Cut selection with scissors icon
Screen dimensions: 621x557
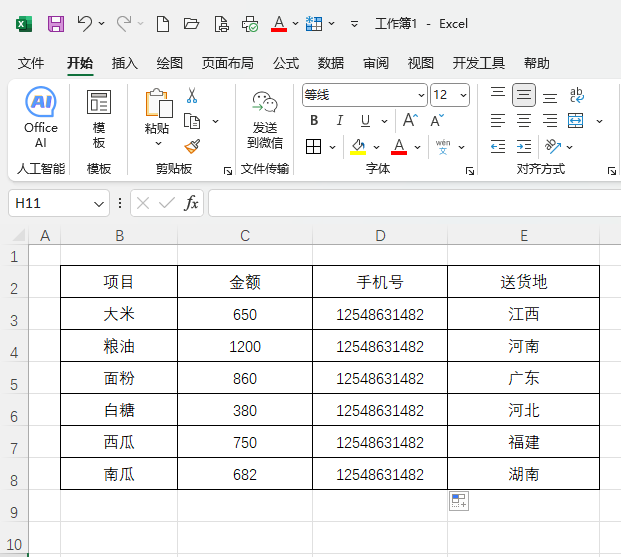[x=192, y=95]
